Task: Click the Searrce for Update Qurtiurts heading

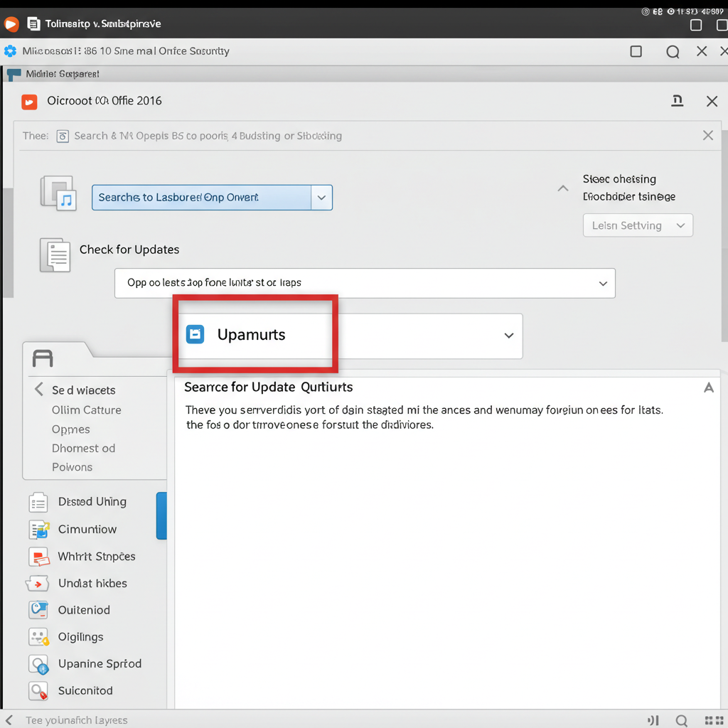Action: click(268, 387)
